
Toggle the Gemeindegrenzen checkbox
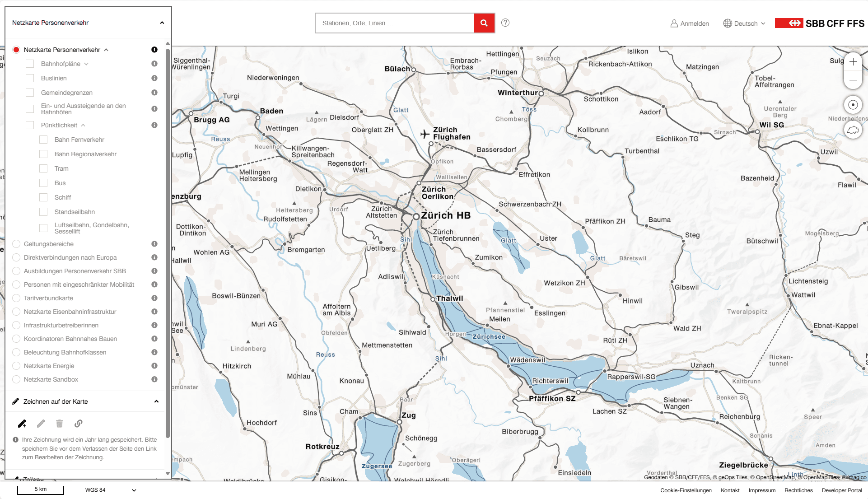[30, 93]
